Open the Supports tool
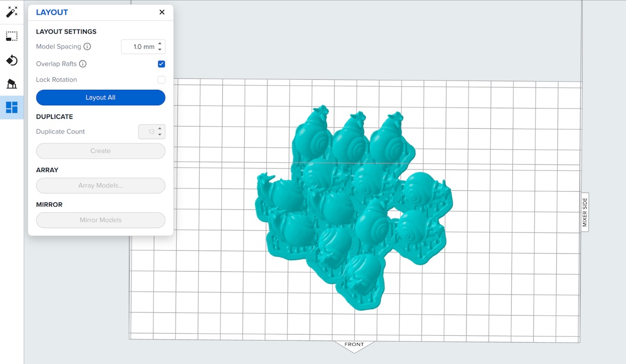Image resolution: width=626 pixels, height=364 pixels. click(12, 84)
